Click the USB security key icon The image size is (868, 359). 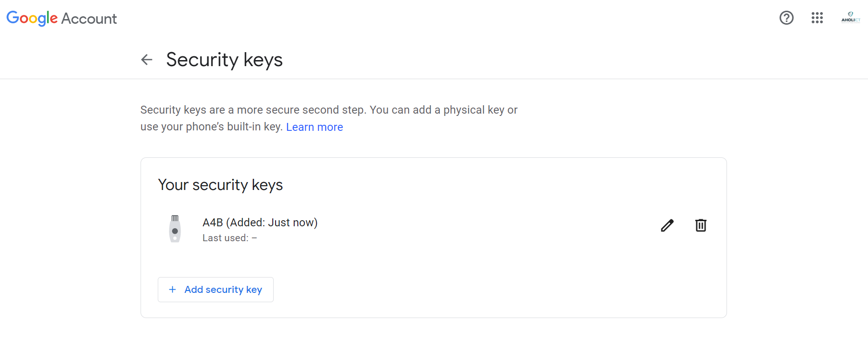click(x=175, y=229)
